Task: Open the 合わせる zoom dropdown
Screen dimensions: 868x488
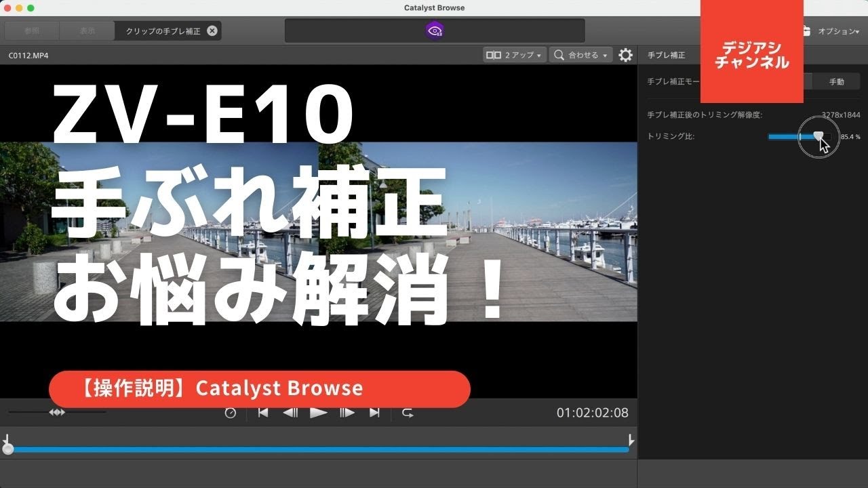Action: click(580, 55)
